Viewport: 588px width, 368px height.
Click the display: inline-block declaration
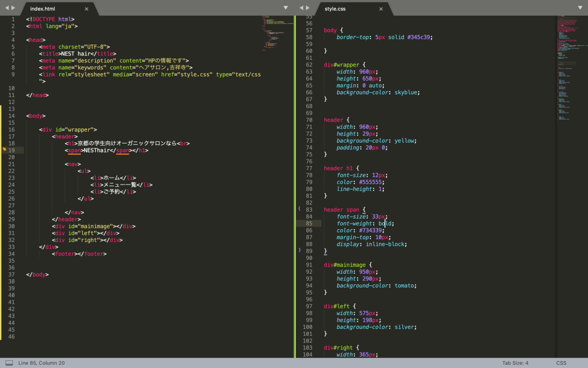(372, 244)
